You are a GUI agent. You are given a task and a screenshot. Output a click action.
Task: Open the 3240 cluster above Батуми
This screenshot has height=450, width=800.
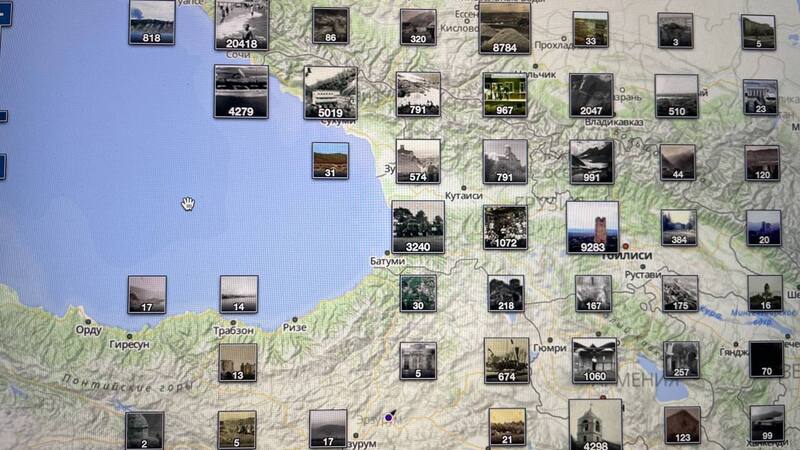[418, 227]
